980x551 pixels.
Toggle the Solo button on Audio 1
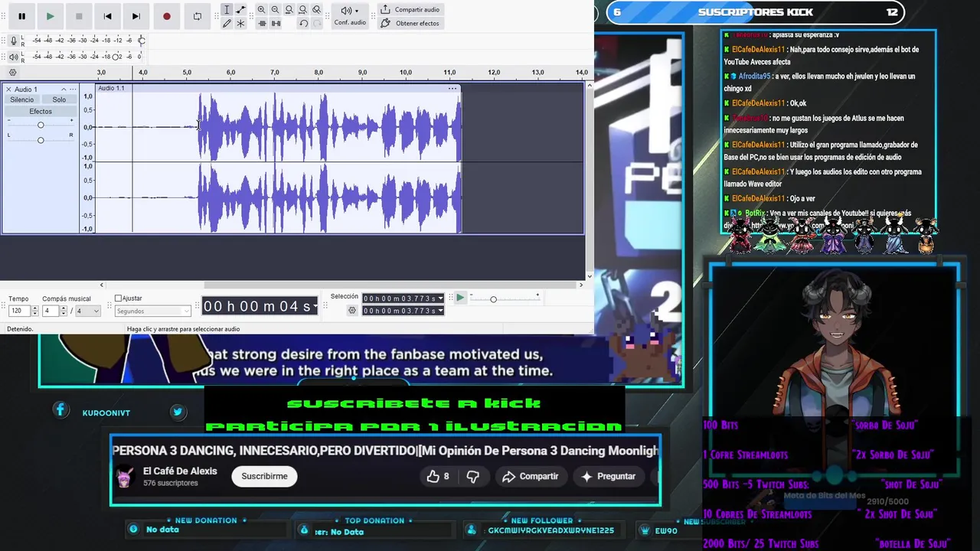[59, 100]
